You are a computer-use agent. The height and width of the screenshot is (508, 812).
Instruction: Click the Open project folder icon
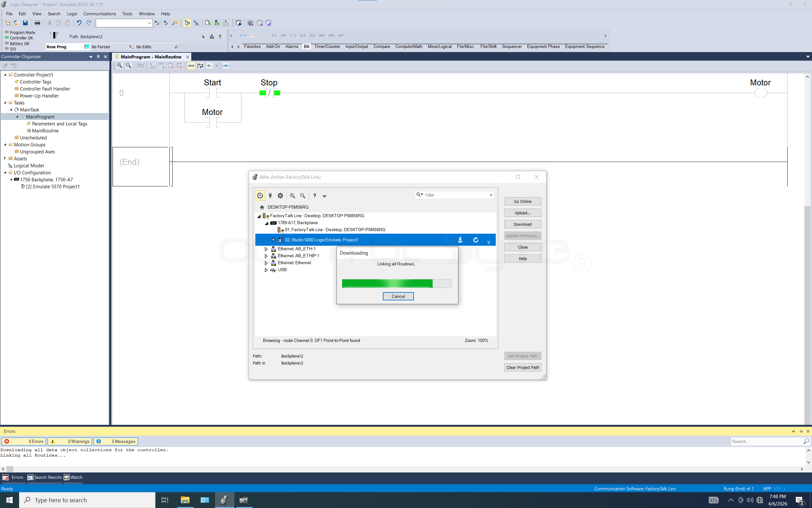[16, 23]
